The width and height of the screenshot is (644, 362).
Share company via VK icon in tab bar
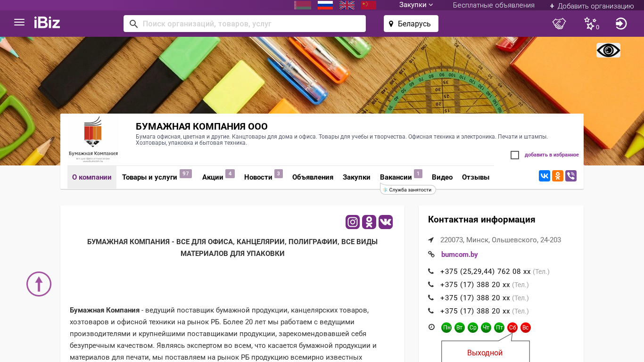click(545, 176)
